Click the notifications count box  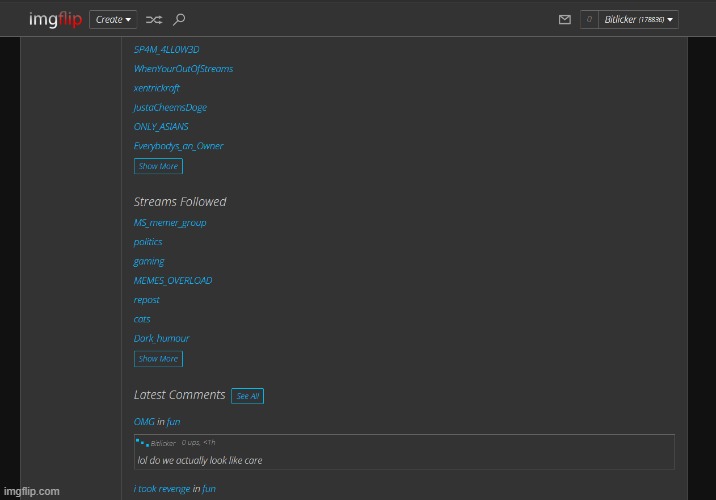point(589,19)
